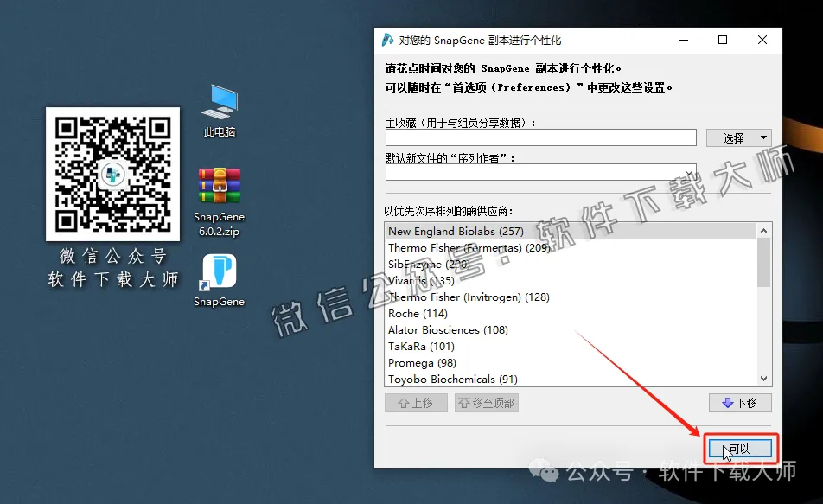Viewport: 823px width, 504px height.
Task: Open the SnapGene 6.0.2.zip archive icon
Action: coord(219,185)
